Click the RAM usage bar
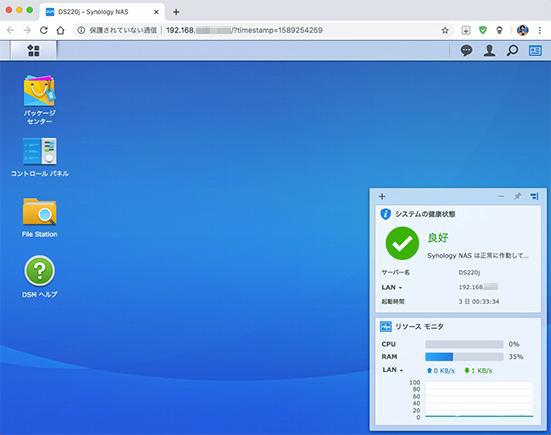 [x=464, y=357]
